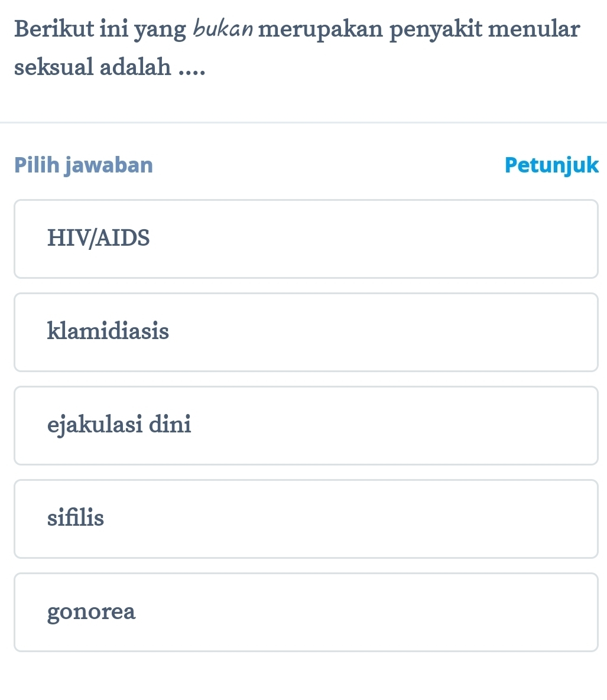Click the divider line below the question
The width and height of the screenshot is (607, 700).
click(x=303, y=123)
